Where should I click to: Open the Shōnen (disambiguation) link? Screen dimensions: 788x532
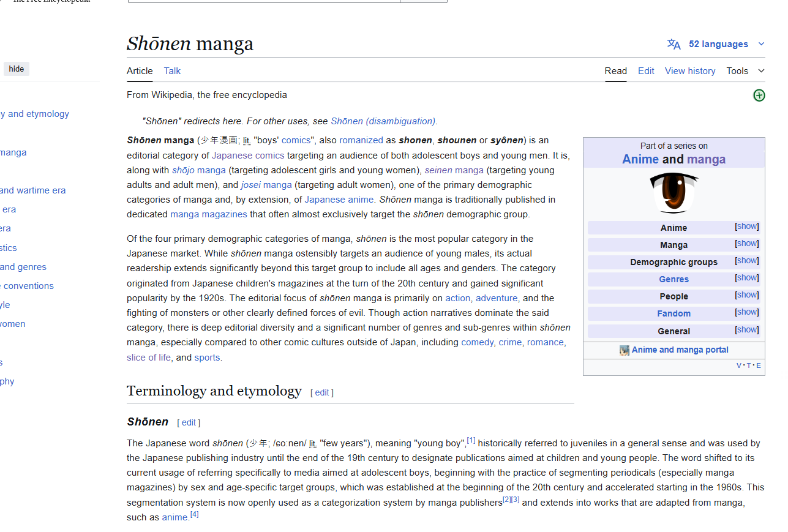click(x=383, y=121)
